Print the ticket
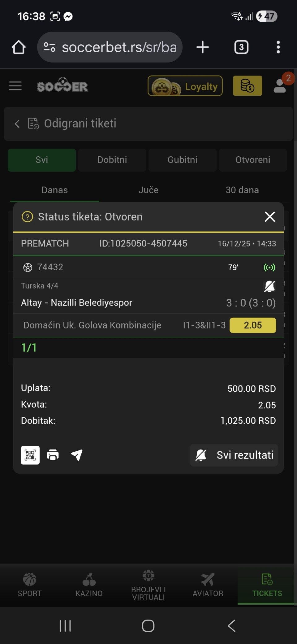297x644 pixels. (x=53, y=455)
